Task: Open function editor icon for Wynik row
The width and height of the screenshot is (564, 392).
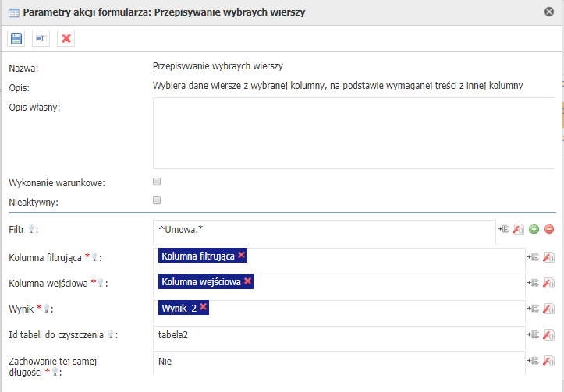Action: click(x=548, y=309)
